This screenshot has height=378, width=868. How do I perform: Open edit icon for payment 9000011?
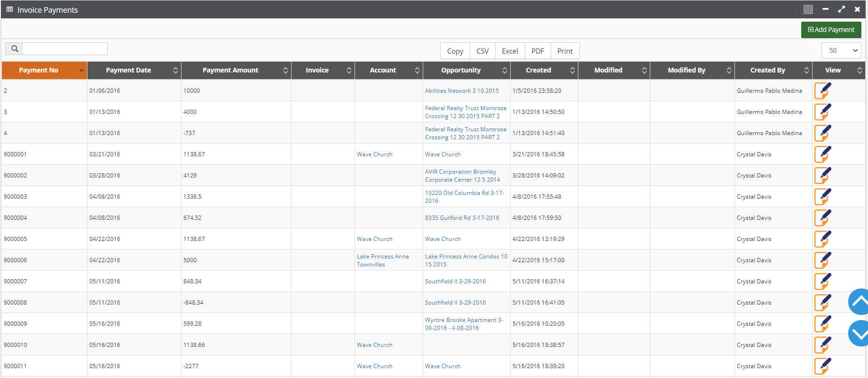tap(823, 366)
